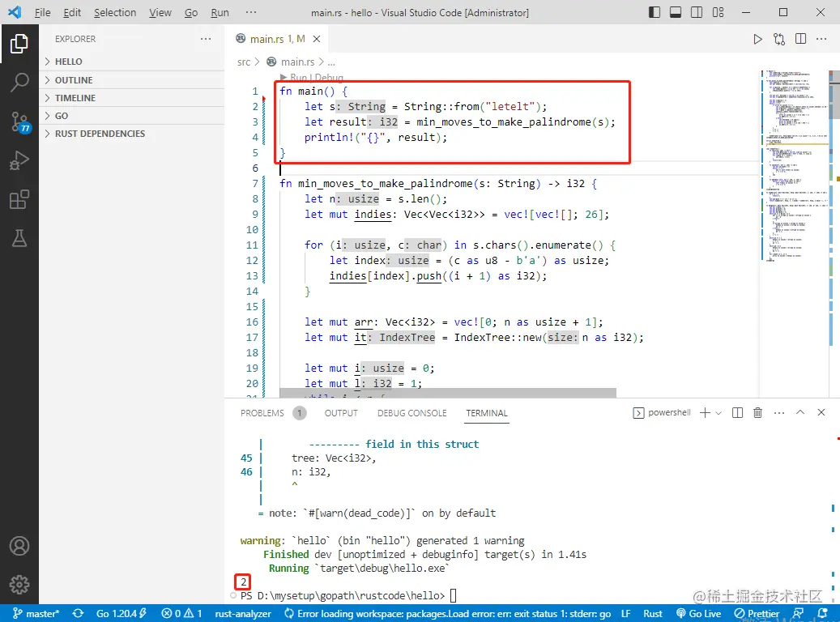Click the Prettier status item
Screen dimensions: 840x622
[757, 613]
